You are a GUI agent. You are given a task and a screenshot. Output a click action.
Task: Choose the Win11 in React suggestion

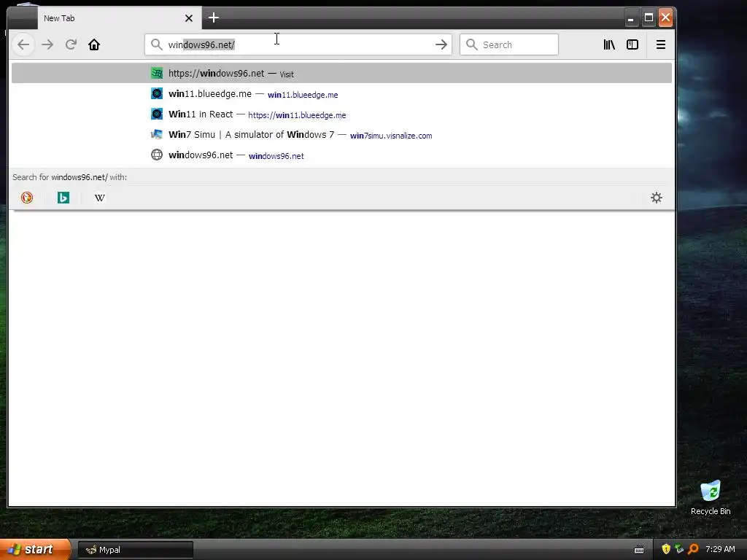[341, 114]
